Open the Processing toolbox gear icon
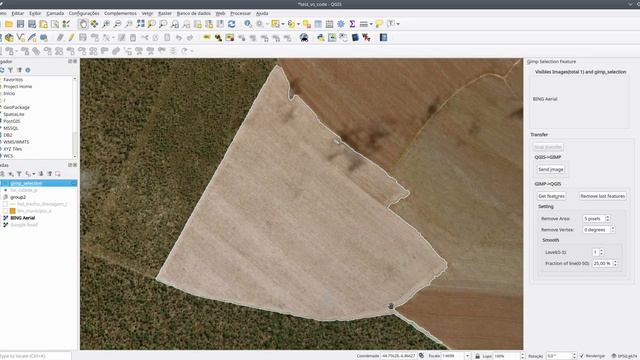 (340, 24)
